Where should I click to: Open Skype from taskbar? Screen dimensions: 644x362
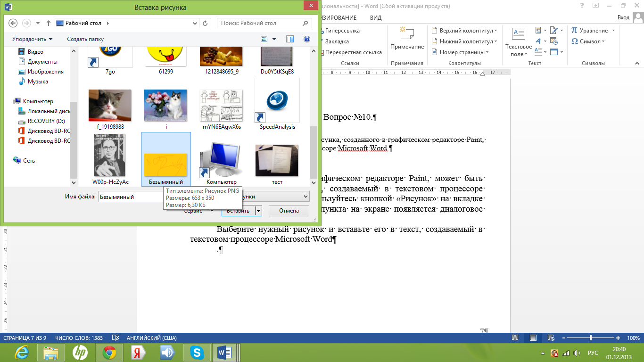point(197,352)
